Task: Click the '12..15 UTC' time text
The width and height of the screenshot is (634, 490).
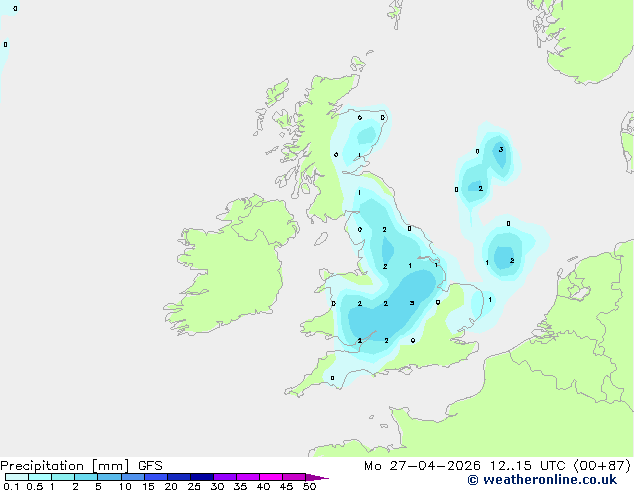Action: 527,466
